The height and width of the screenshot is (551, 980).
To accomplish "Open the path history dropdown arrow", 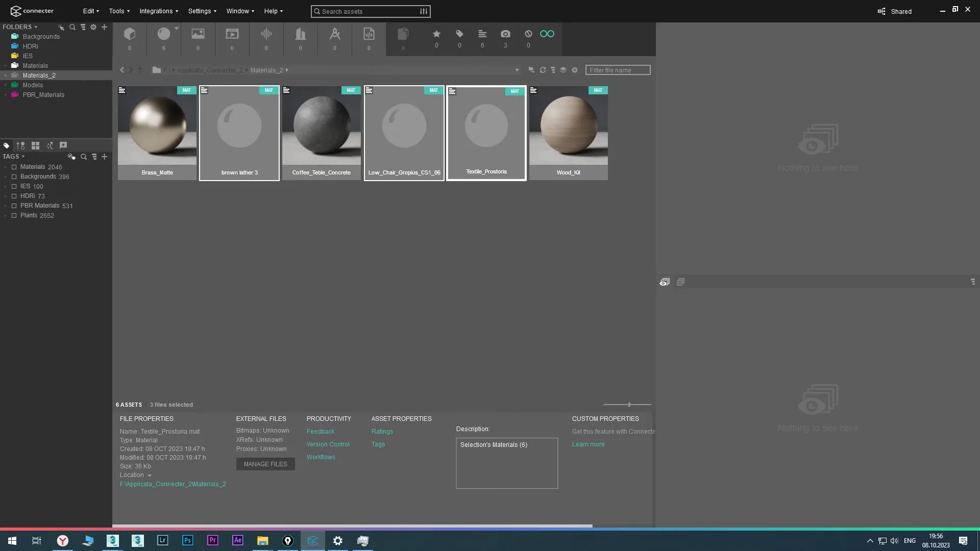I will pyautogui.click(x=517, y=70).
